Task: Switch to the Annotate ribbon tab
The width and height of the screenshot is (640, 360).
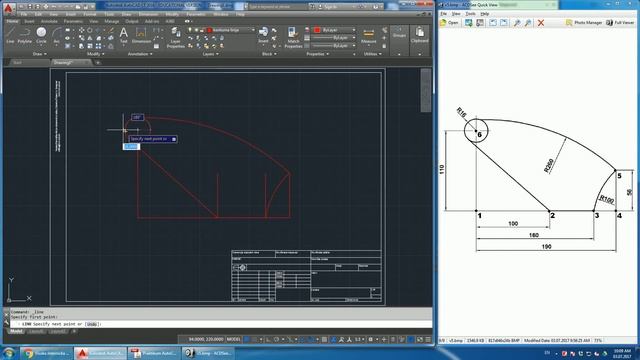Action: point(49,21)
